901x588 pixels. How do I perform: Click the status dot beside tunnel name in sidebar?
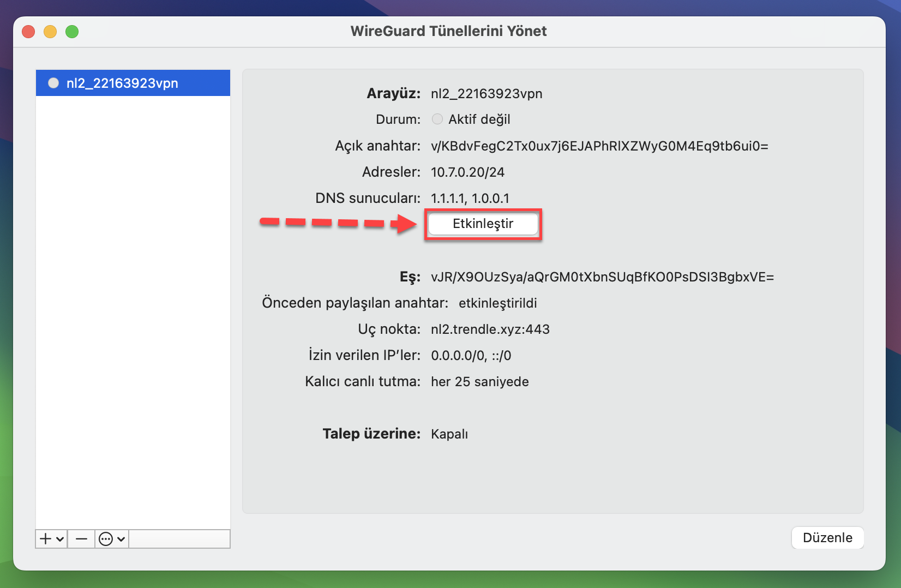pos(53,83)
